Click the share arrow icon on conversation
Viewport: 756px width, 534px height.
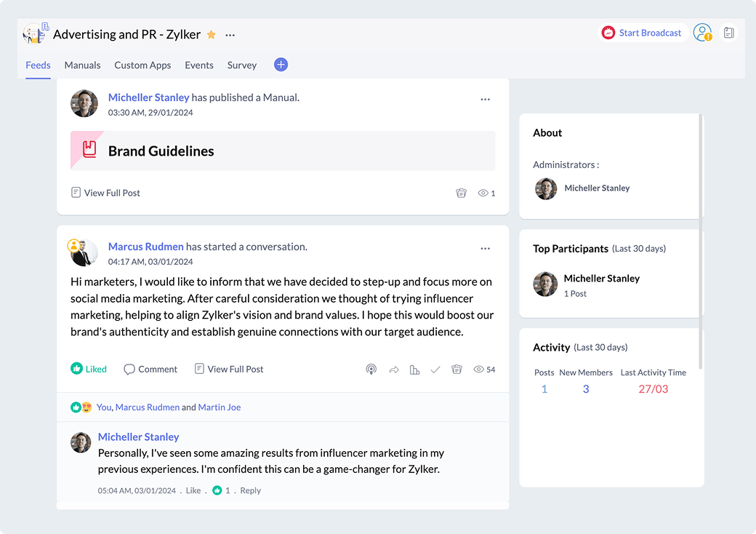click(394, 370)
